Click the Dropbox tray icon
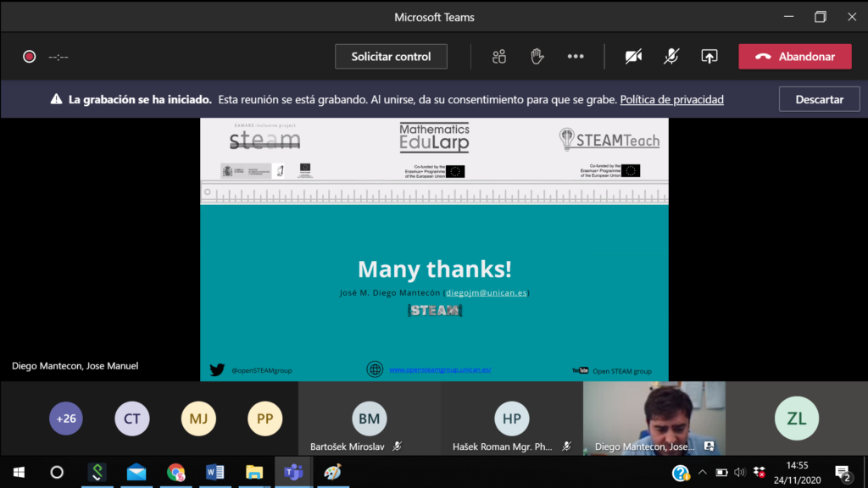868x488 pixels. (x=759, y=473)
